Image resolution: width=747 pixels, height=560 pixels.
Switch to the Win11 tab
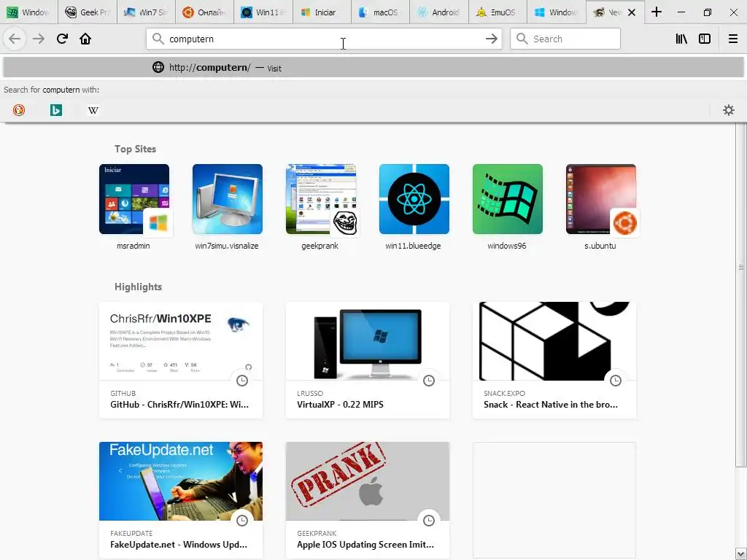click(x=263, y=12)
